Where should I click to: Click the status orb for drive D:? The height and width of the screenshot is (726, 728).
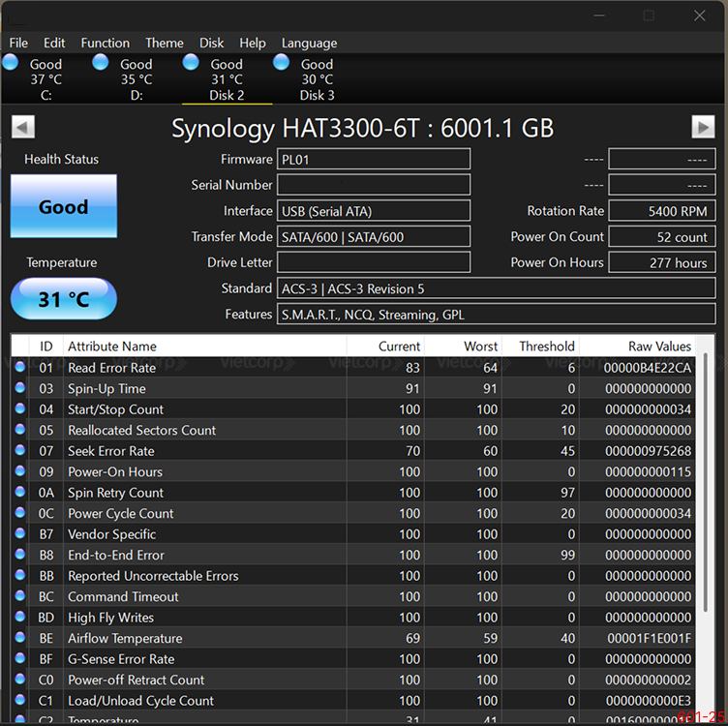[x=101, y=63]
